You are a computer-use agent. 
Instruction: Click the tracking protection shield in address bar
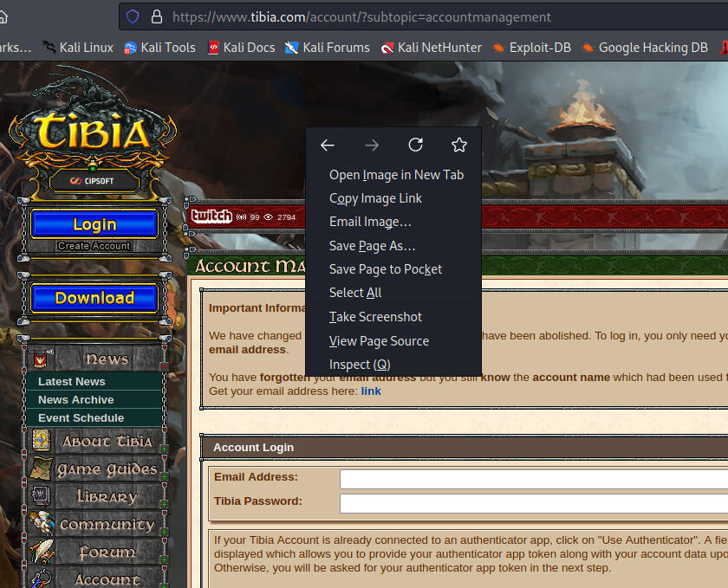[132, 16]
